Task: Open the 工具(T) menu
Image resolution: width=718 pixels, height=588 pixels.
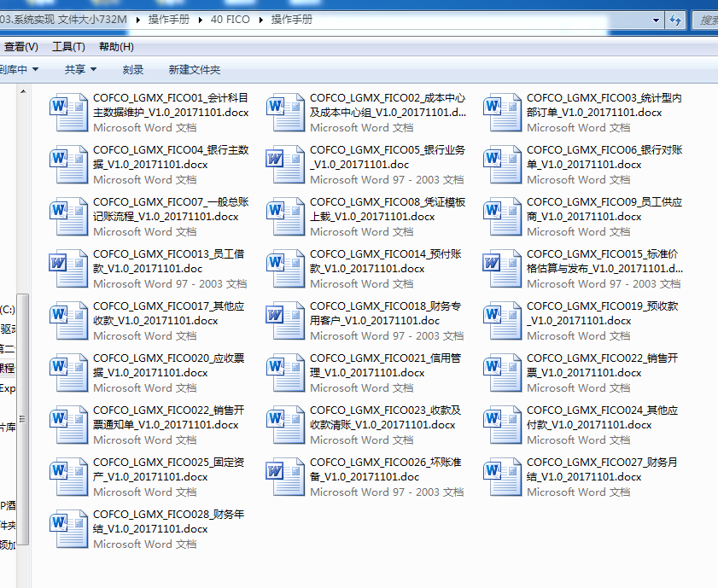Action: click(x=68, y=47)
